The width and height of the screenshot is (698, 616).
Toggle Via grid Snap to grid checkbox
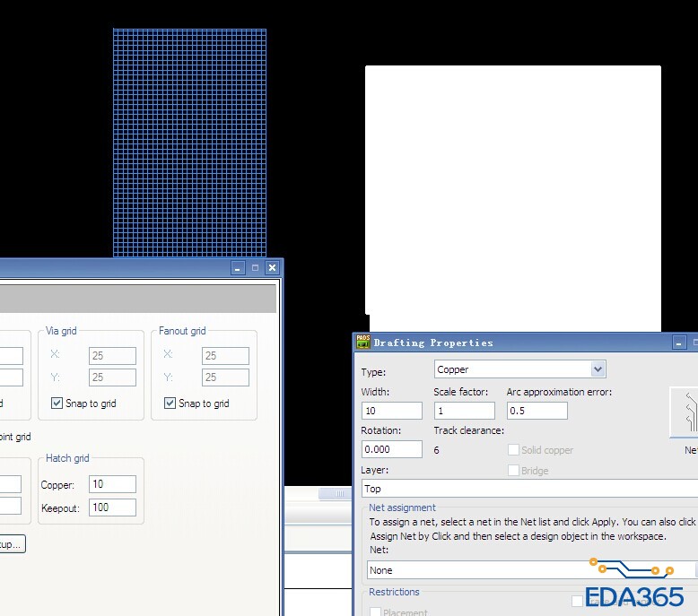click(x=57, y=403)
